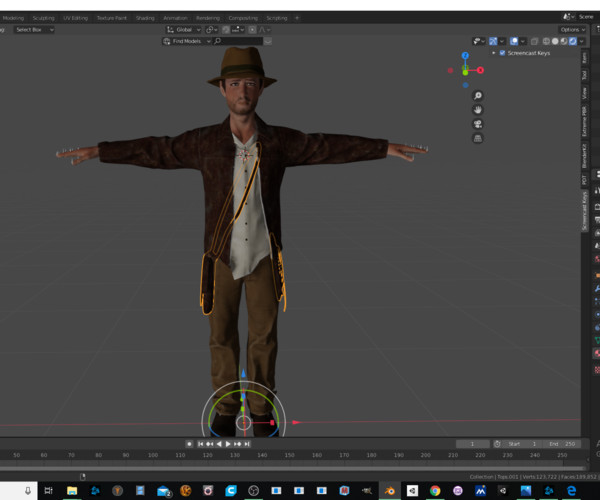Snap view to the green Y axis

pyautogui.click(x=465, y=72)
